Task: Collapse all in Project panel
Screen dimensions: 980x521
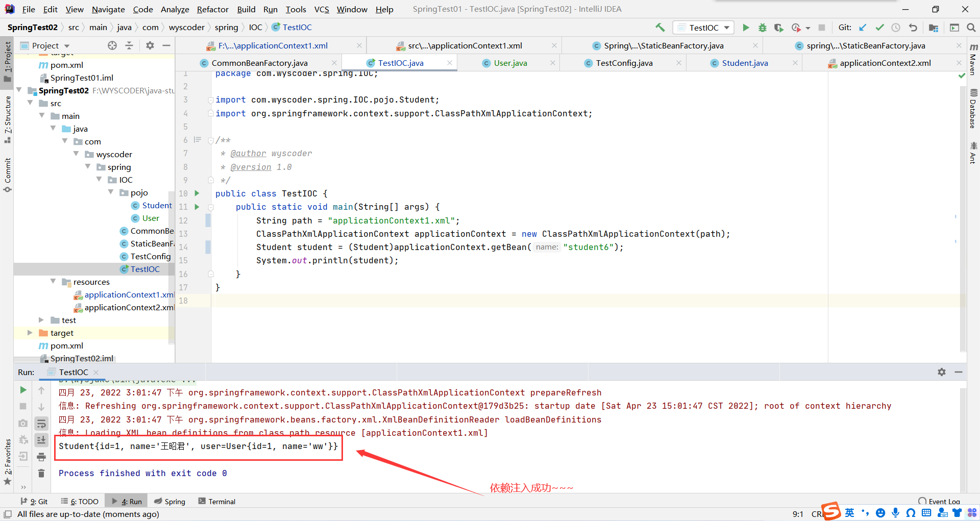Action: [x=129, y=45]
